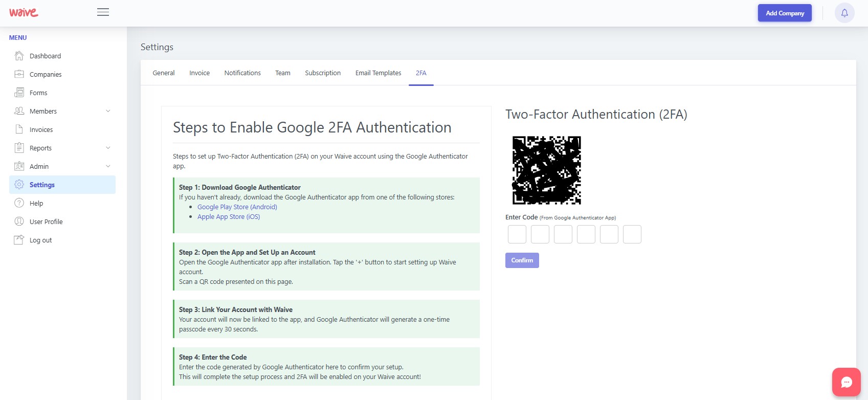Switch to the Invoice tab

[199, 73]
